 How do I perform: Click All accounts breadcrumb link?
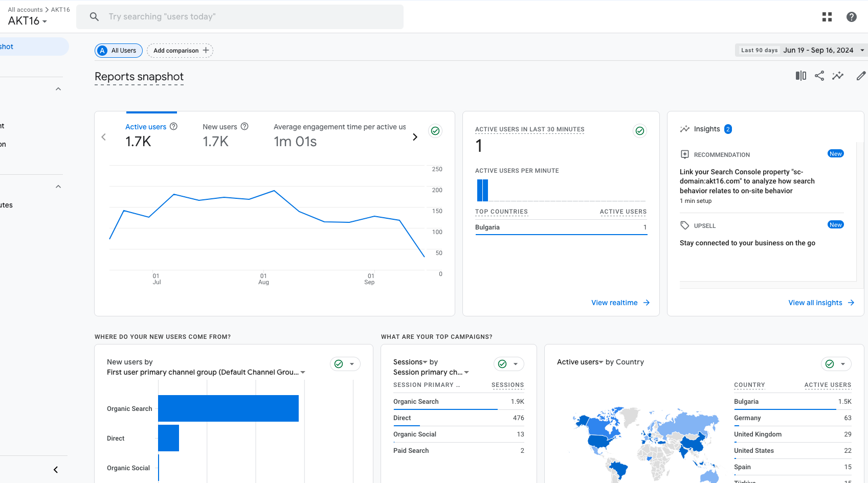tap(25, 10)
